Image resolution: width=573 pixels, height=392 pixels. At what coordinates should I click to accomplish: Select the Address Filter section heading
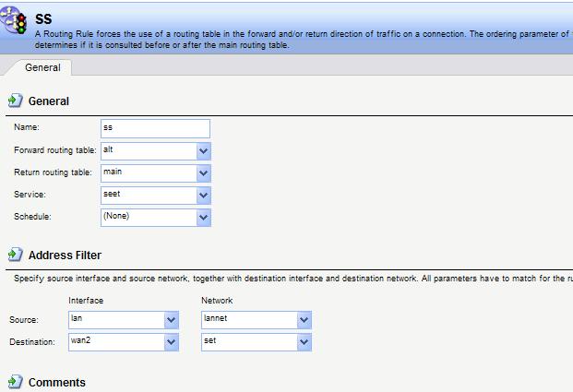(65, 255)
